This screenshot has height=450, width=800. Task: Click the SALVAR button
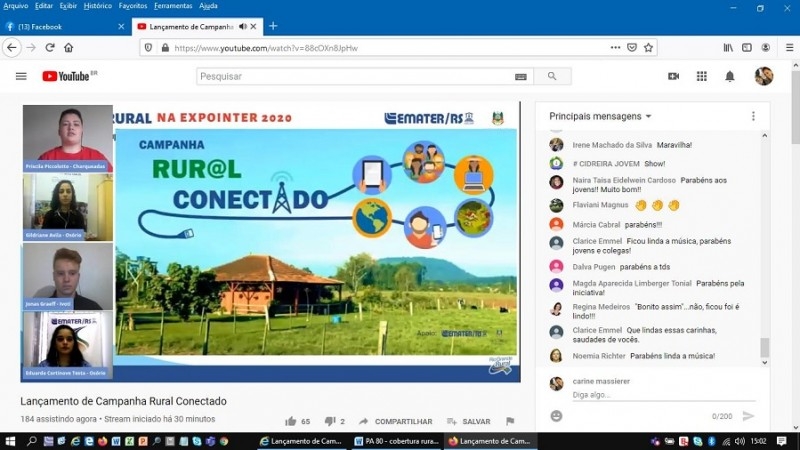point(469,422)
